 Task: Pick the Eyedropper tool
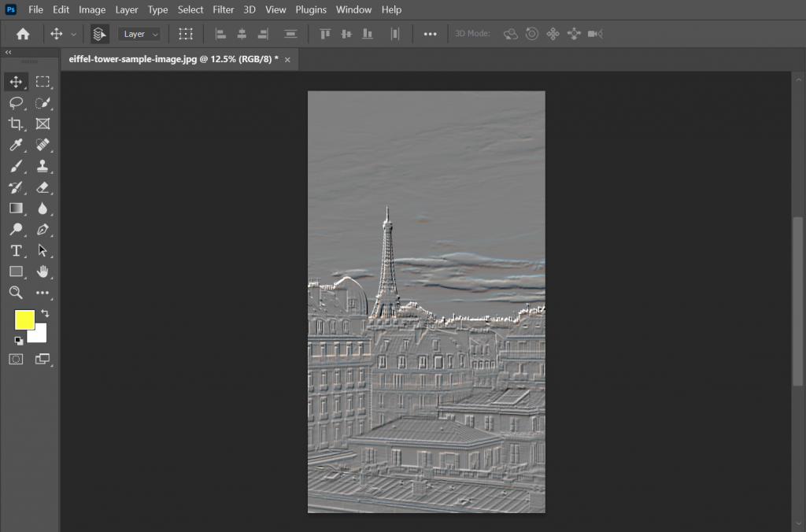(x=16, y=145)
